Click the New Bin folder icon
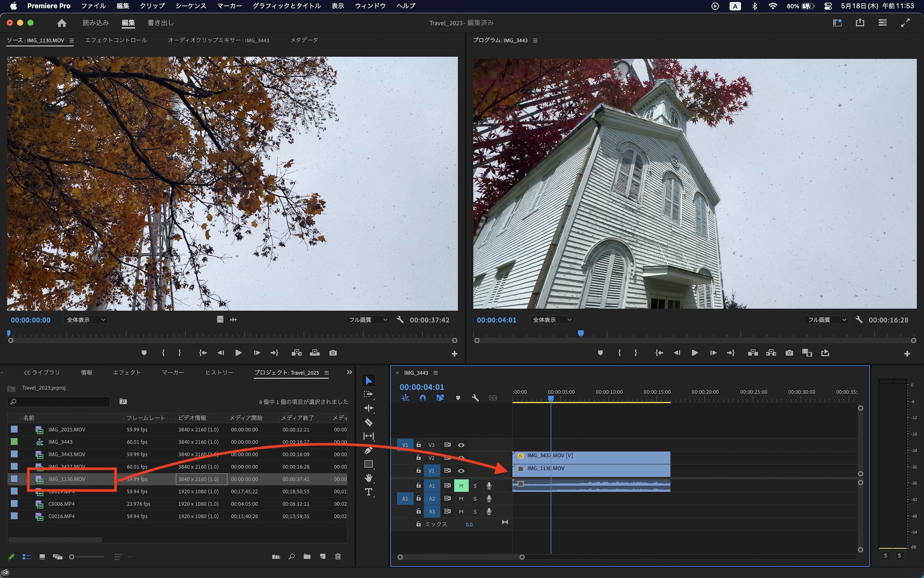924x578 pixels. [x=307, y=556]
